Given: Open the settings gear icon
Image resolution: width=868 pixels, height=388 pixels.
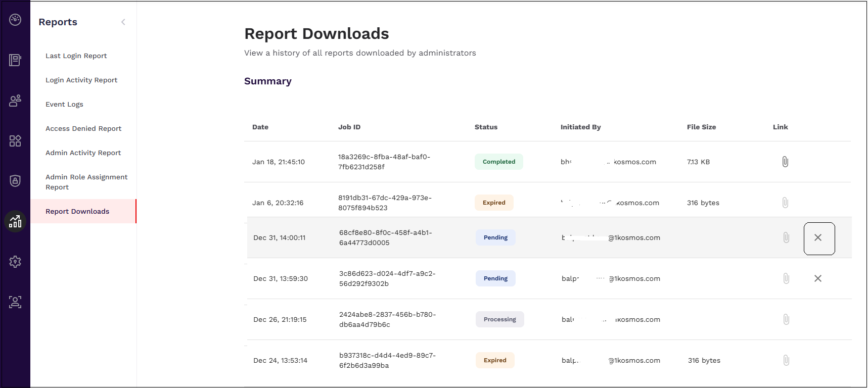Looking at the screenshot, I should pyautogui.click(x=15, y=262).
